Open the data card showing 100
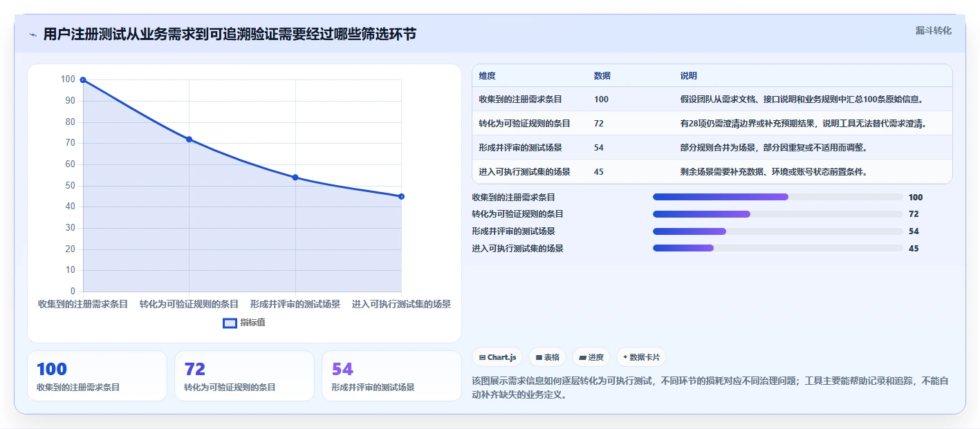Image resolution: width=980 pixels, height=429 pixels. (x=97, y=376)
